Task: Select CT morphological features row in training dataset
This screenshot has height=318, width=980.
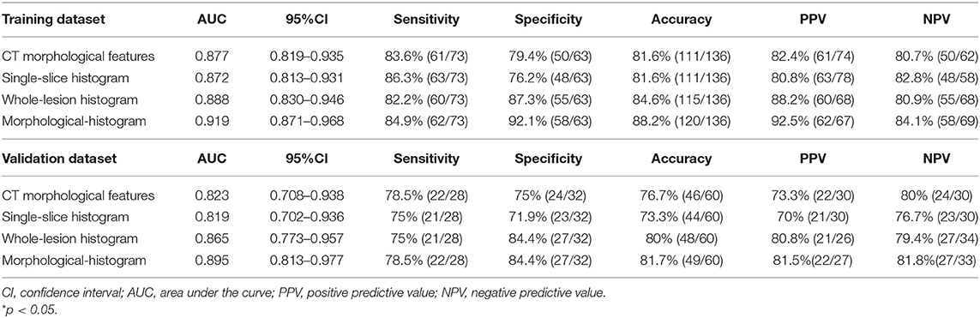Action: click(x=490, y=58)
